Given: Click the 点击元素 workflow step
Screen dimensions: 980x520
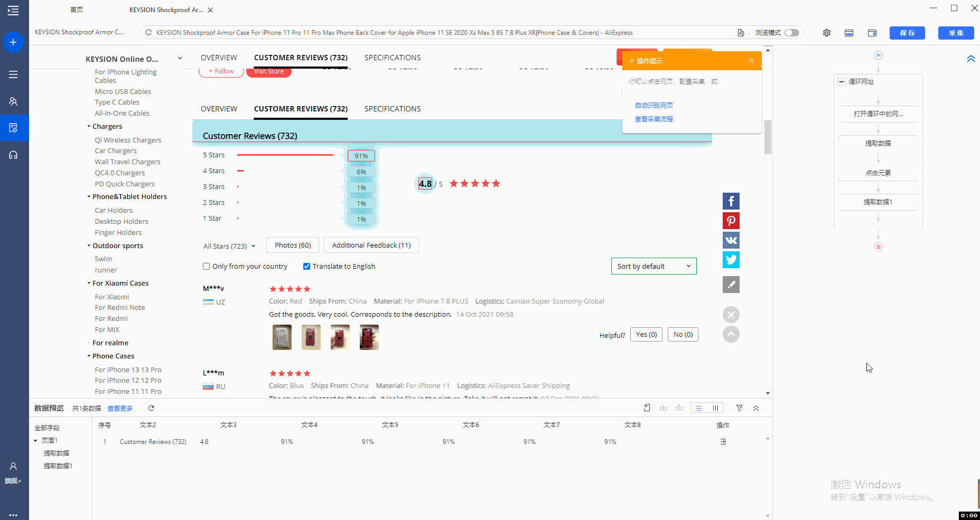Looking at the screenshot, I should tap(878, 173).
